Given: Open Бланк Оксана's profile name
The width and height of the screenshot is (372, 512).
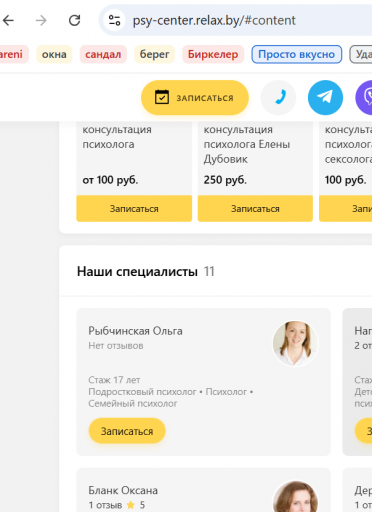Looking at the screenshot, I should click(123, 490).
